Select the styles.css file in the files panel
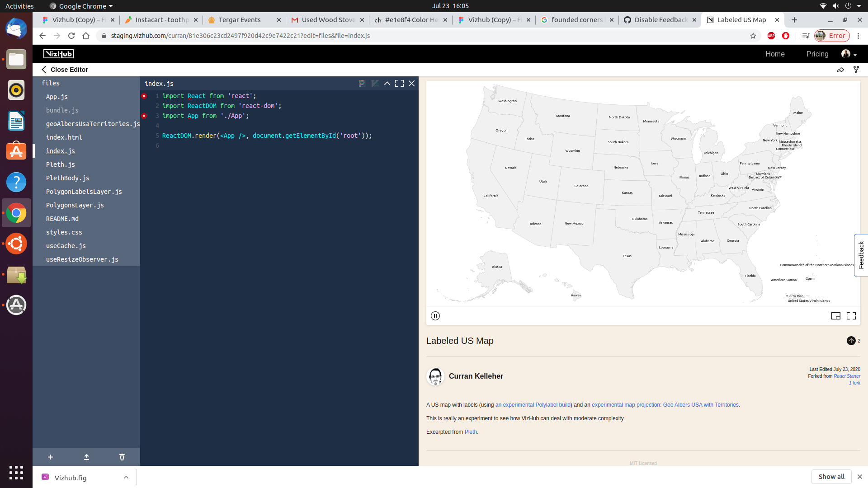This screenshot has height=488, width=868. [64, 232]
